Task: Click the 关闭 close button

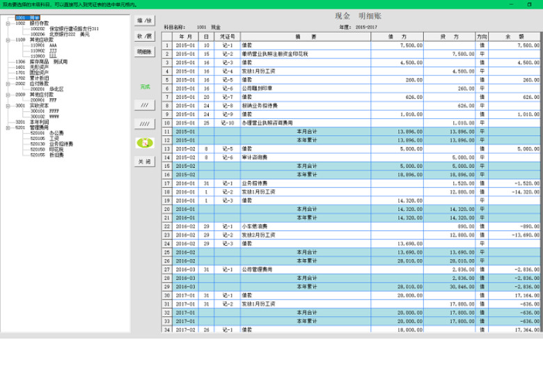Action: point(144,162)
